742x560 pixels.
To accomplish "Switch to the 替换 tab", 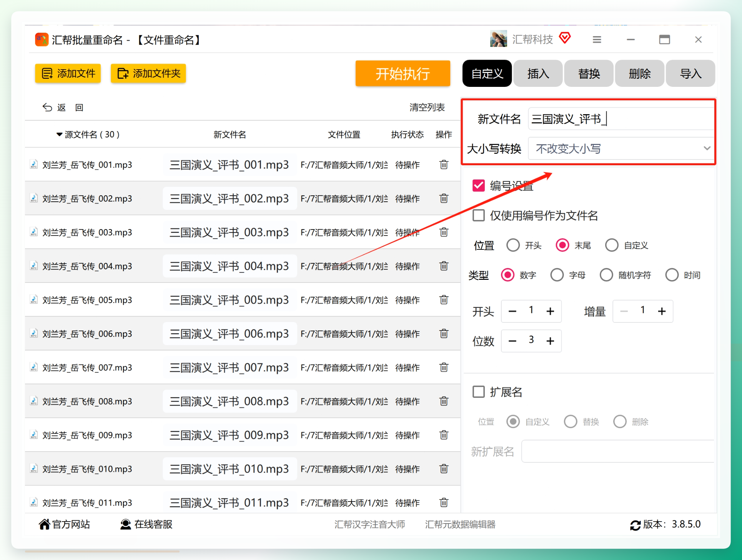I will coord(589,73).
